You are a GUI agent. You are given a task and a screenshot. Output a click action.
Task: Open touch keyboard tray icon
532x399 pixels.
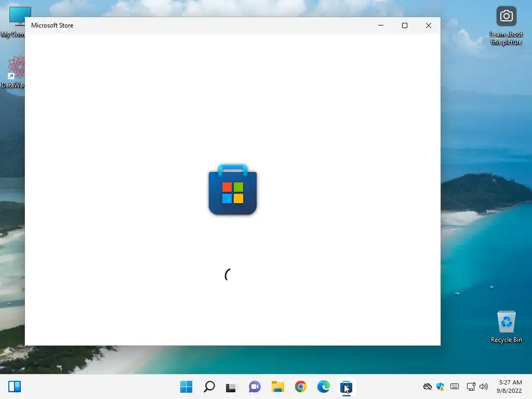(x=455, y=387)
